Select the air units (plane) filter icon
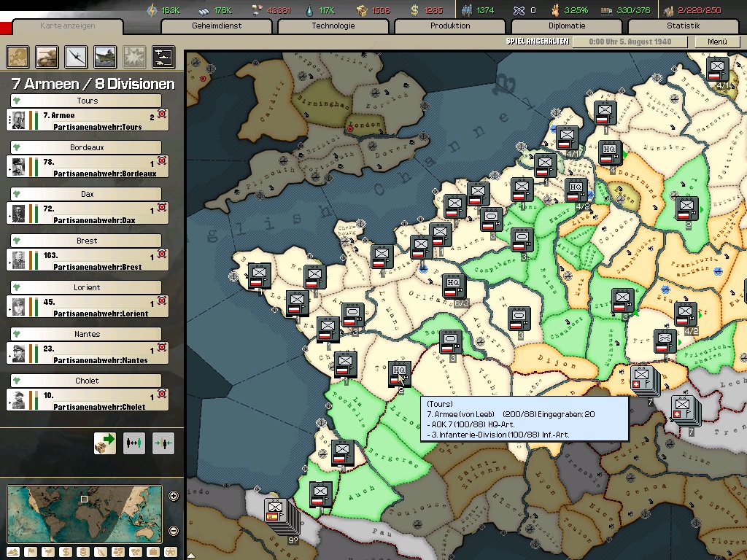 [x=76, y=56]
